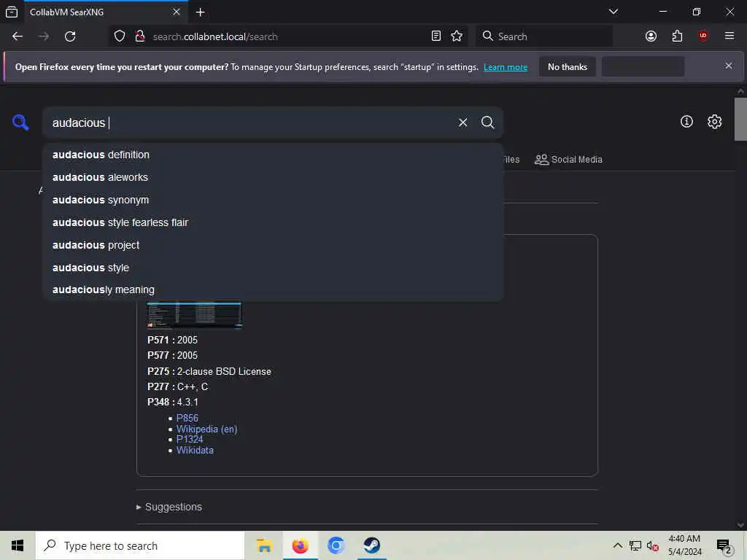Click the Firefox Search toolbar field
The width and height of the screenshot is (747, 560).
tap(543, 36)
